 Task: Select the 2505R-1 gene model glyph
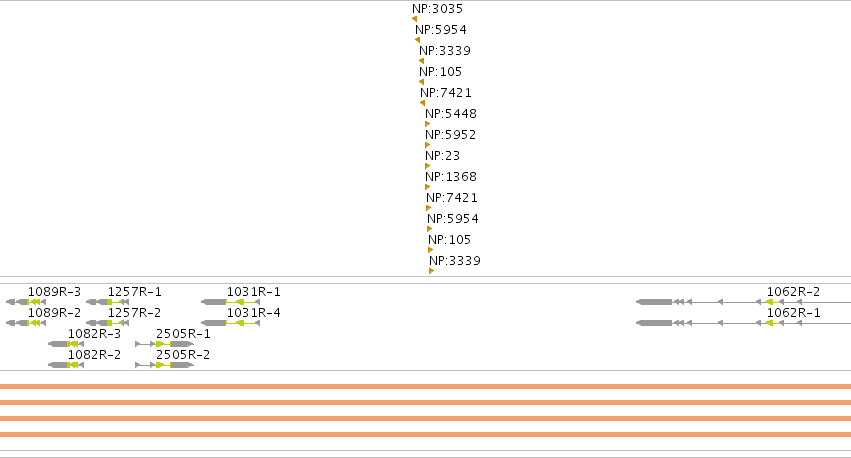tap(164, 344)
